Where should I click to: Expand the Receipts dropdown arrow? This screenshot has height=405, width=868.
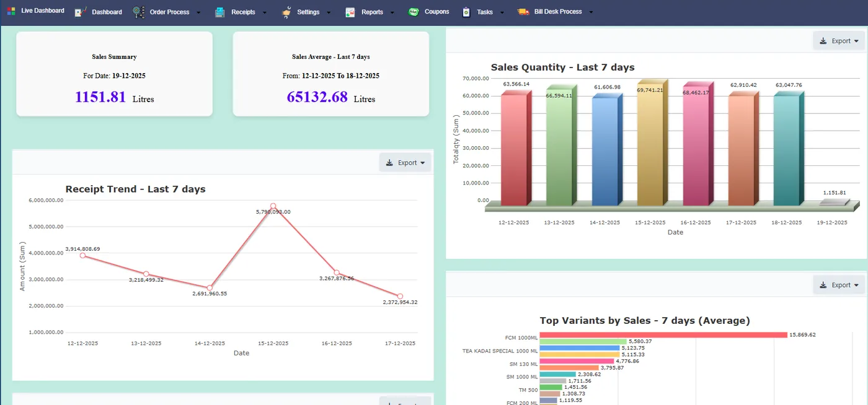pyautogui.click(x=265, y=12)
